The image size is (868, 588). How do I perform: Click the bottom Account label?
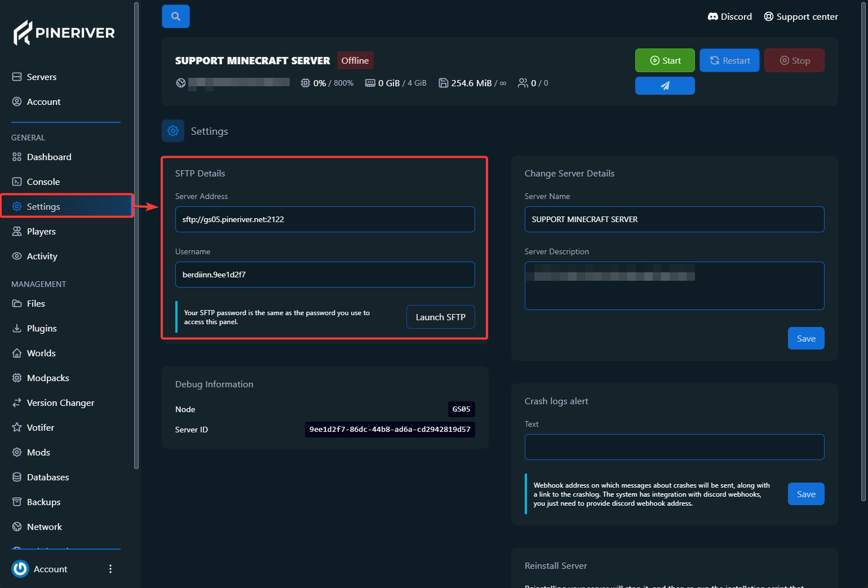50,569
